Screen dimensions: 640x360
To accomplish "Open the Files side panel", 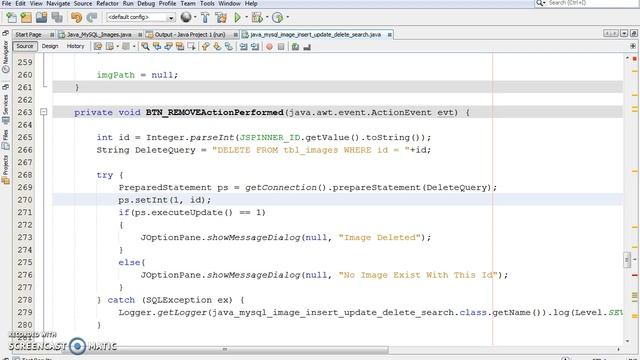I will [5, 140].
